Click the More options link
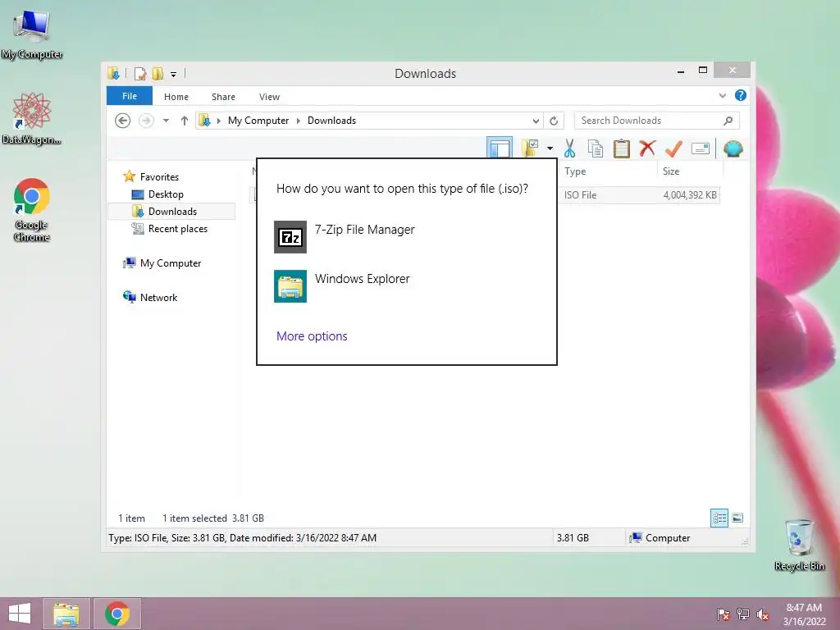 312,336
